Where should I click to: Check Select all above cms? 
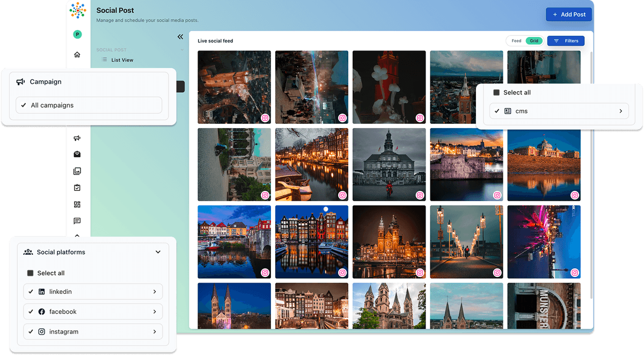pos(496,93)
